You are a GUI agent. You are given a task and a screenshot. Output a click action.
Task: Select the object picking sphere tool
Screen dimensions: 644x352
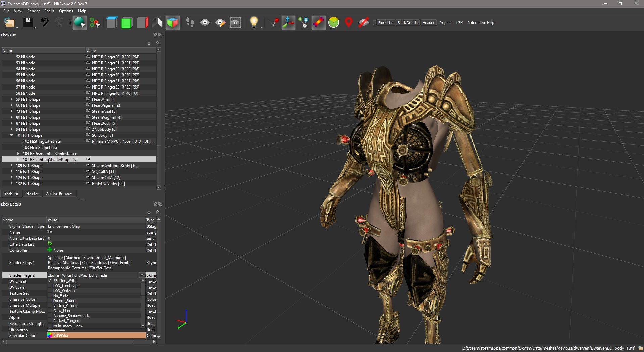click(x=80, y=23)
